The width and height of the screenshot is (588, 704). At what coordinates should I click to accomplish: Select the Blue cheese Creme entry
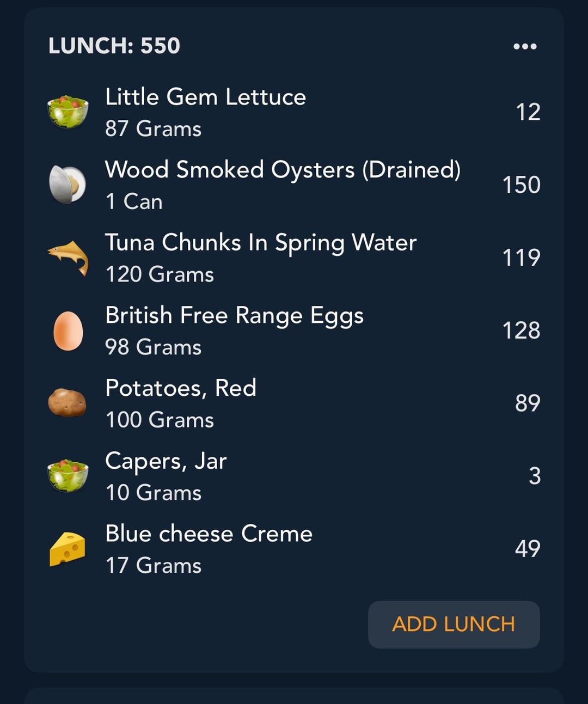pos(294,549)
